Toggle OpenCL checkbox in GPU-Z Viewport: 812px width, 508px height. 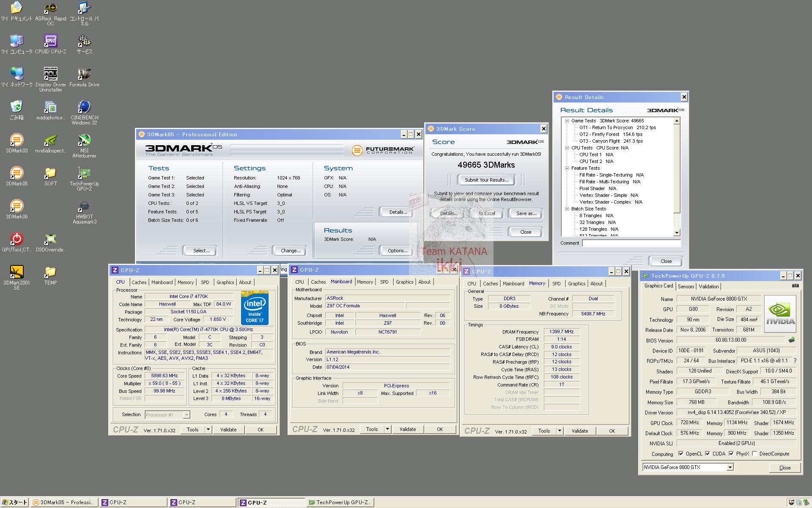click(x=680, y=453)
